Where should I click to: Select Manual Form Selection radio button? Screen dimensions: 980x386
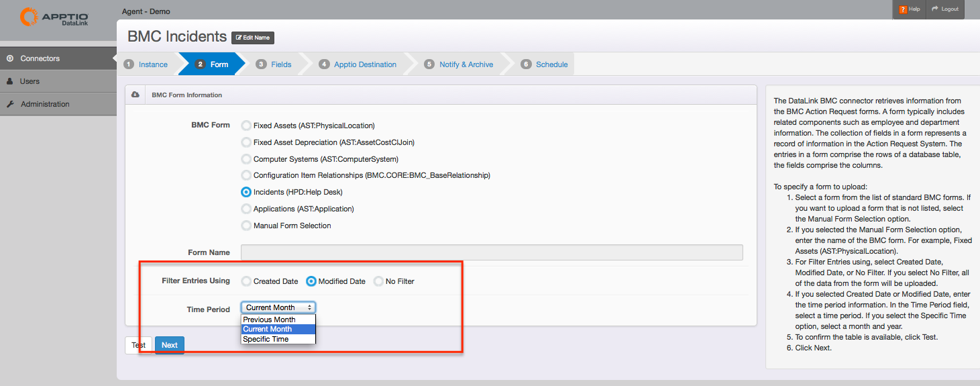tap(246, 226)
